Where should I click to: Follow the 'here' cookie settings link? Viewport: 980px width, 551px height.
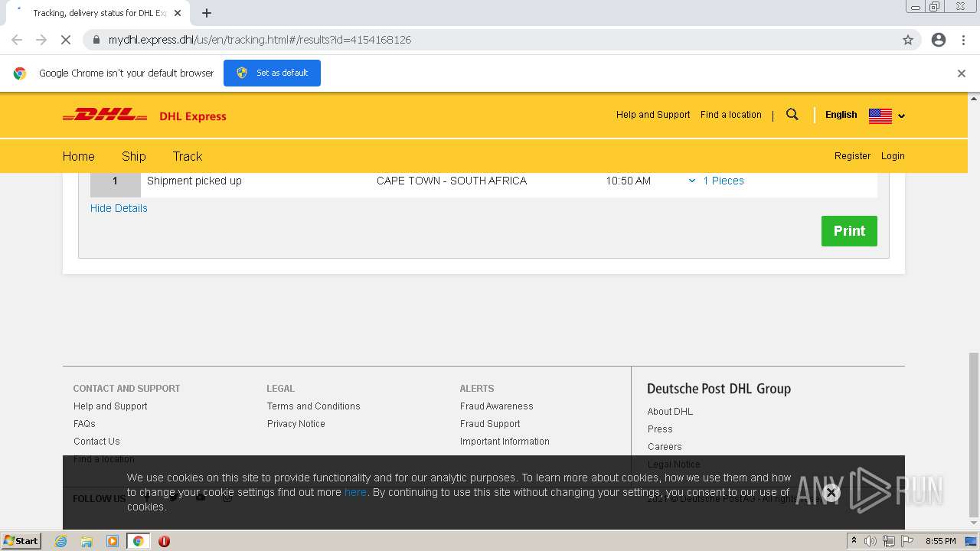coord(355,492)
